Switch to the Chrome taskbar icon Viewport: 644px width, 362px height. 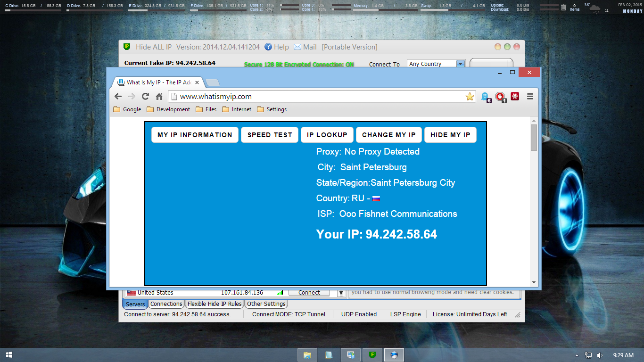coord(394,355)
